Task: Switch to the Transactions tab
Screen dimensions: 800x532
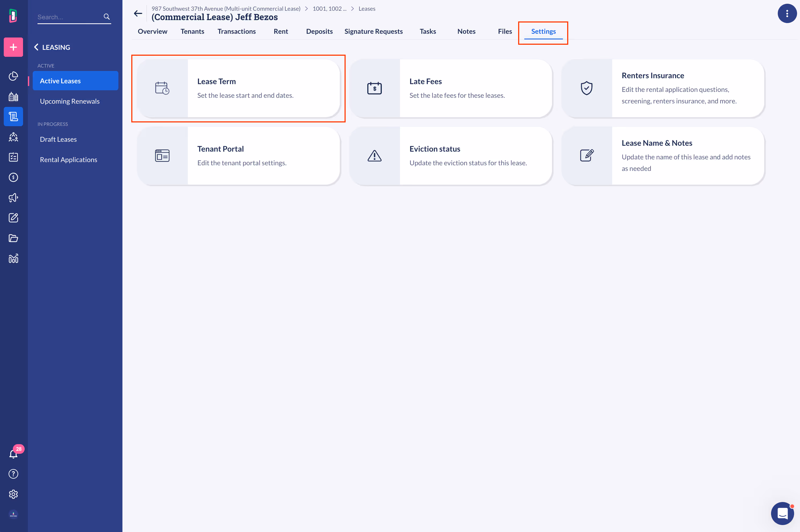Action: point(237,31)
